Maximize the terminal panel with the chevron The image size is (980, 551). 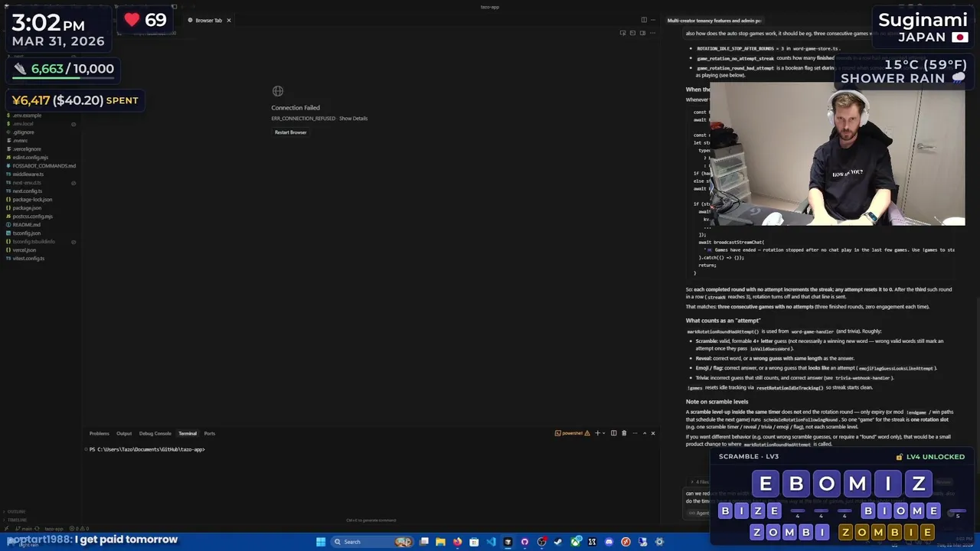[x=645, y=433]
